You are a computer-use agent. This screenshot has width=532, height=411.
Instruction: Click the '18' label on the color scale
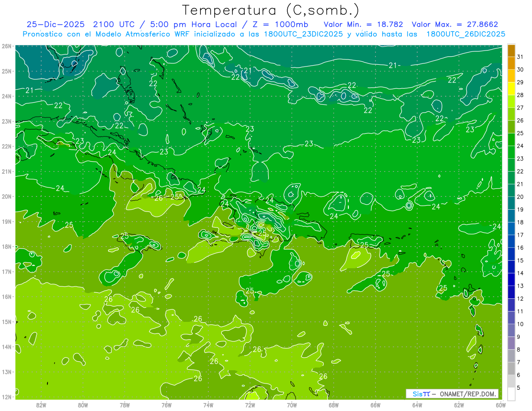pyautogui.click(x=520, y=223)
